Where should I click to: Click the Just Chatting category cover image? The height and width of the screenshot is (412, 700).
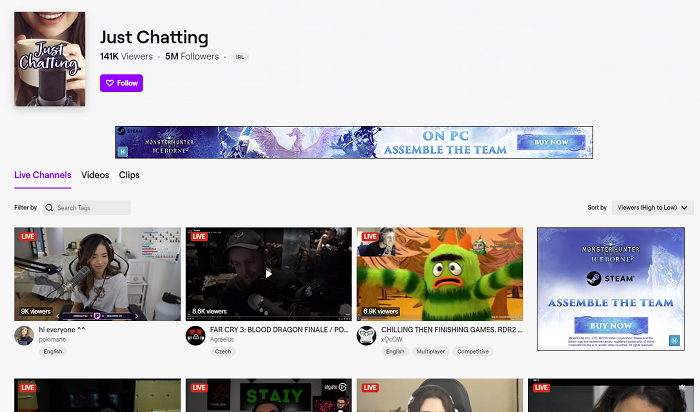point(49,59)
